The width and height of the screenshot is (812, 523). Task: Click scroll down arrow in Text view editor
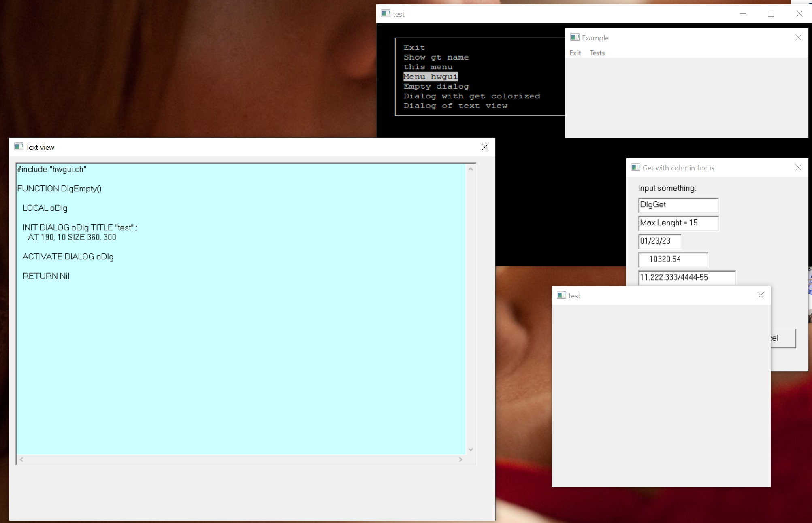(471, 449)
